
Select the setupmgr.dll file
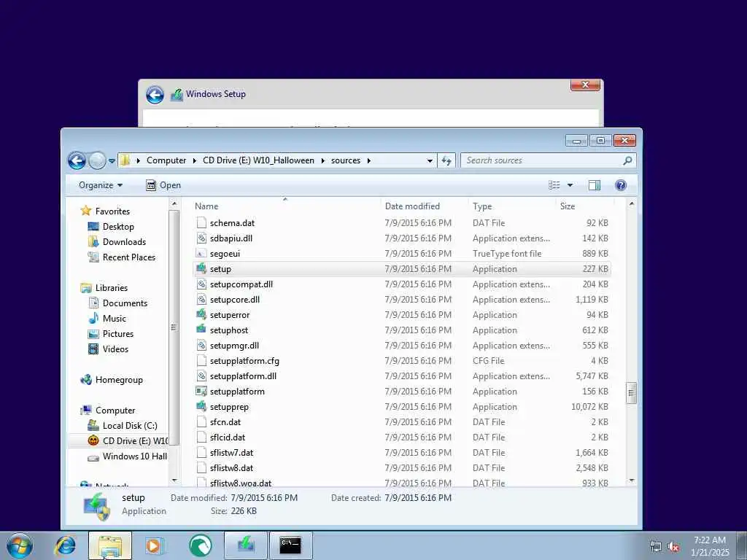click(234, 345)
